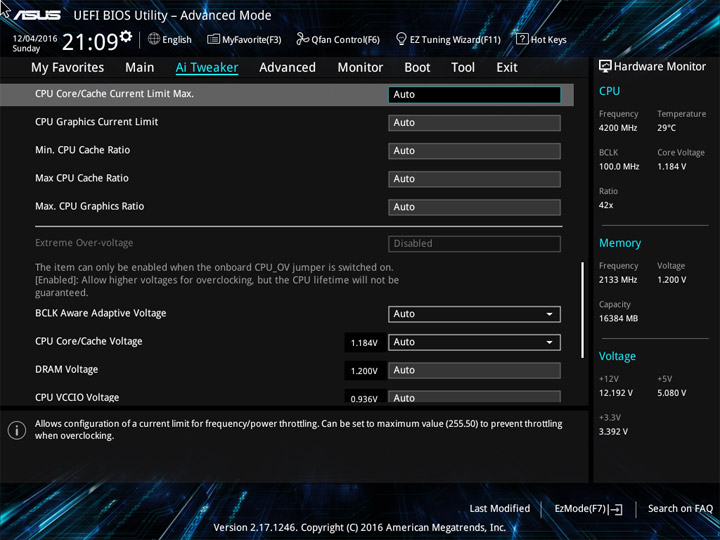Select the BCLK Aware Adaptive Voltage label
The image size is (720, 540).
(101, 313)
